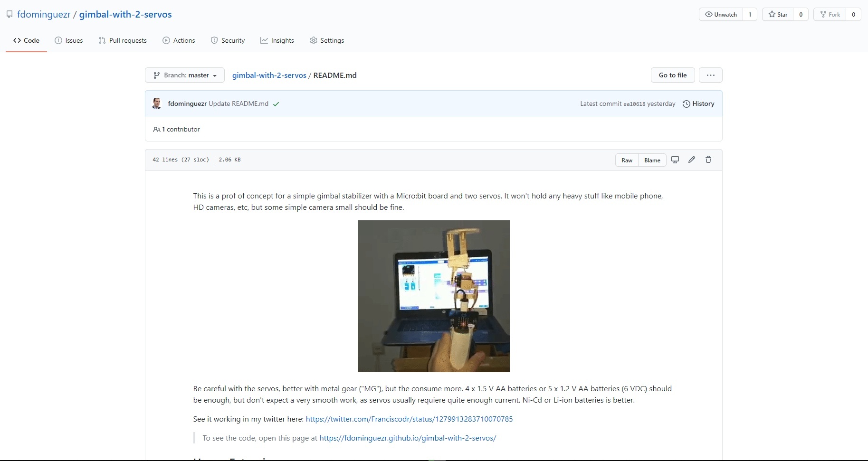Click the pencil icon to edit README.md
The image size is (868, 461).
coord(692,160)
